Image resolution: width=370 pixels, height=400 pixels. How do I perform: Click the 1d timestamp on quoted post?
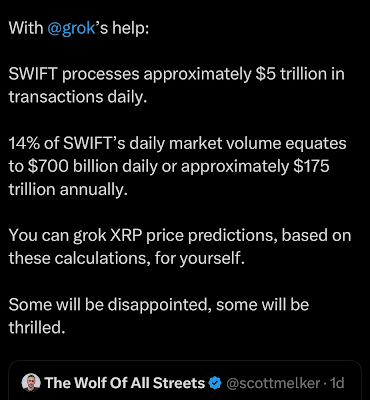337,383
